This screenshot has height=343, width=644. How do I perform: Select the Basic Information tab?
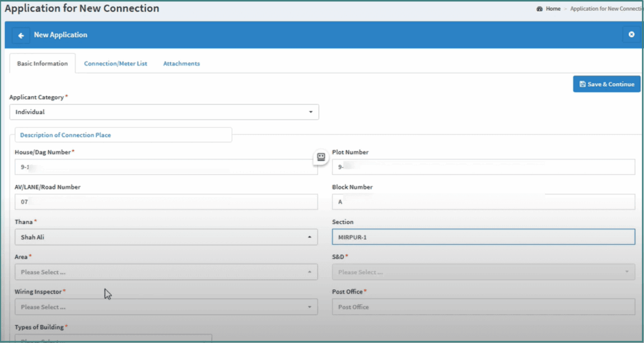[x=42, y=64]
